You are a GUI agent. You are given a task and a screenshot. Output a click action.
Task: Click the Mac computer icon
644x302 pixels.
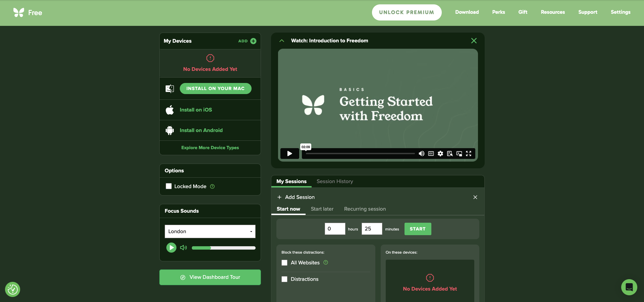pos(170,89)
